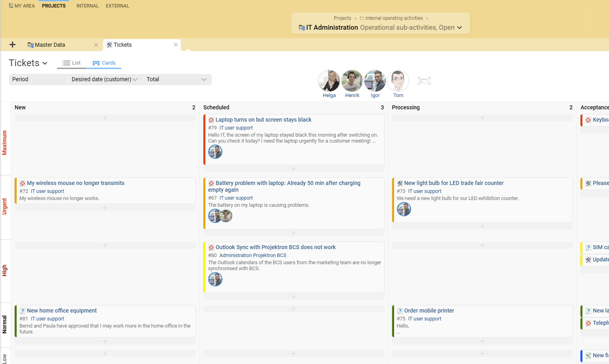Filter tickets by Helga's avatar
The width and height of the screenshot is (609, 364).
[329, 81]
